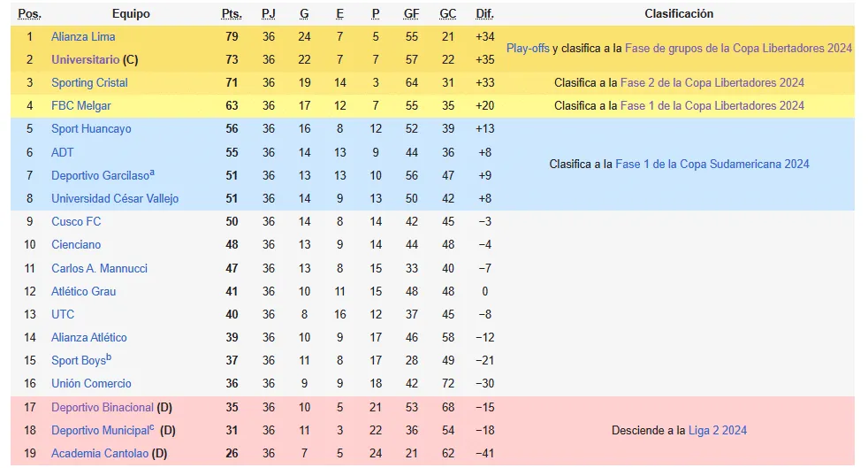Click the Dif. column header abbreviation
The image size is (868, 468).
484,14
